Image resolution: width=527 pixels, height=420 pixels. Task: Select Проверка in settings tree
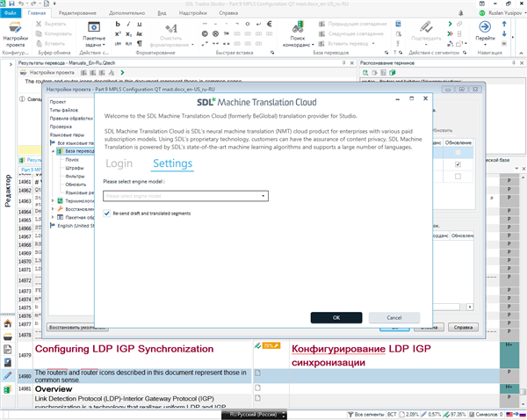coord(61,127)
